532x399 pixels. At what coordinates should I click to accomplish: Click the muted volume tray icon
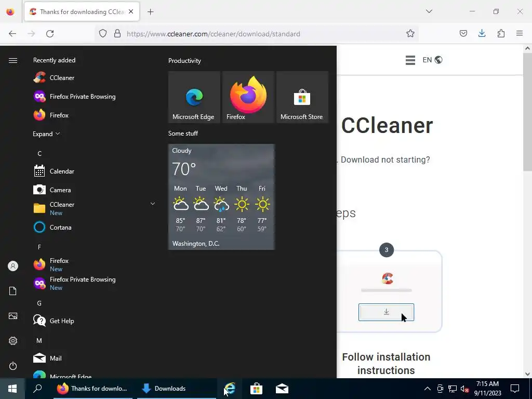pyautogui.click(x=464, y=389)
